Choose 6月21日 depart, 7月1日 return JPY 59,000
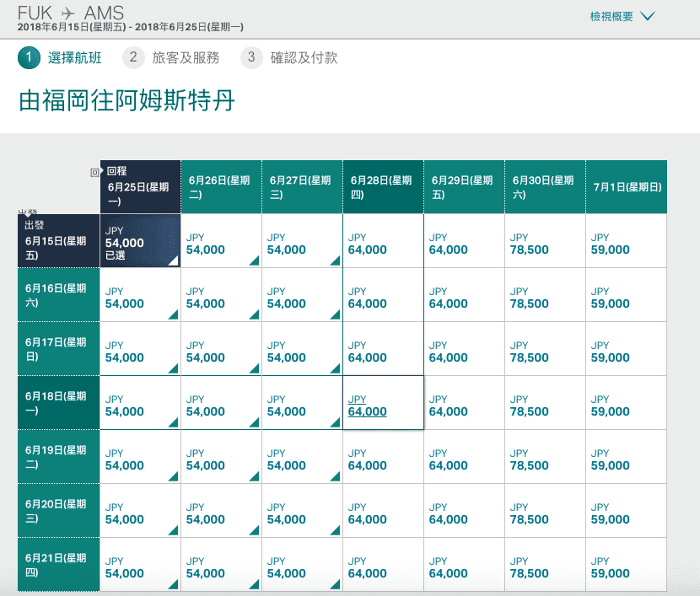The image size is (700, 596). coord(627,565)
